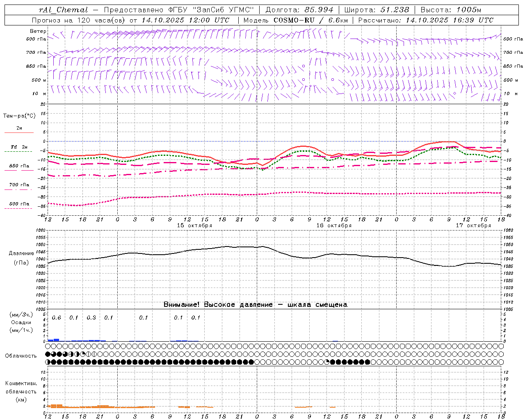Screen dimensions: 525x420
Task: Click 'Прогноз на 120 часа(ов)' text
Action: (79, 20)
